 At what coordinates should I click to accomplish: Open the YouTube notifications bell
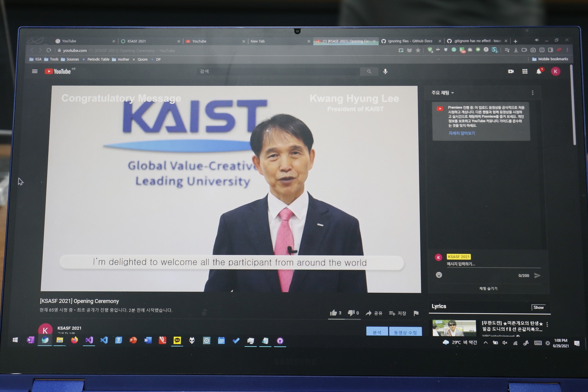click(x=539, y=71)
